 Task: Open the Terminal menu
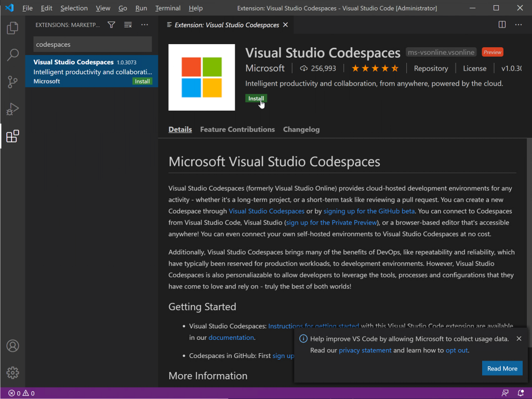[x=168, y=8]
